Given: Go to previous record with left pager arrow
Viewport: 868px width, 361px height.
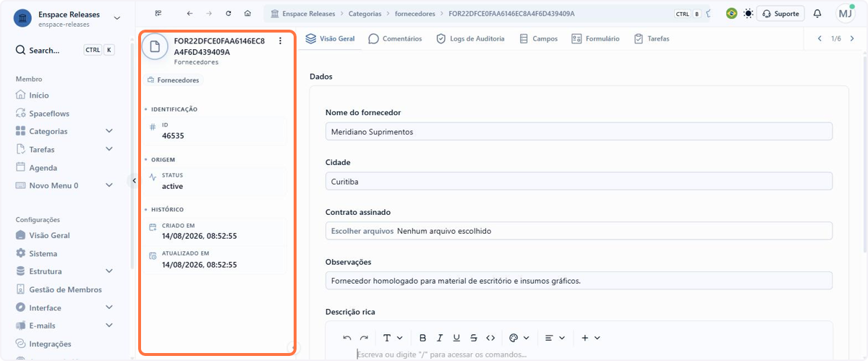Looking at the screenshot, I should pos(820,38).
